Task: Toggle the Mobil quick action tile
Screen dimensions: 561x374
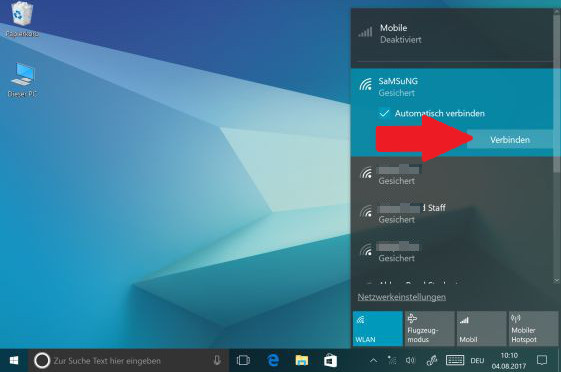Action: pyautogui.click(x=482, y=329)
